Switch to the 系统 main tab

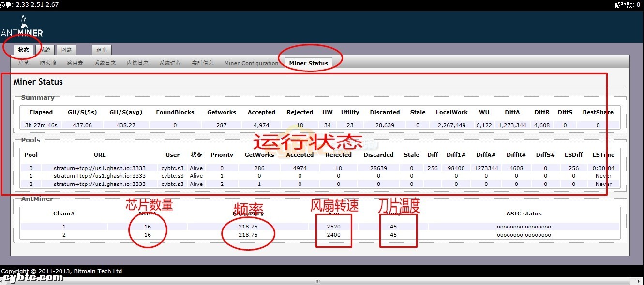(x=45, y=50)
